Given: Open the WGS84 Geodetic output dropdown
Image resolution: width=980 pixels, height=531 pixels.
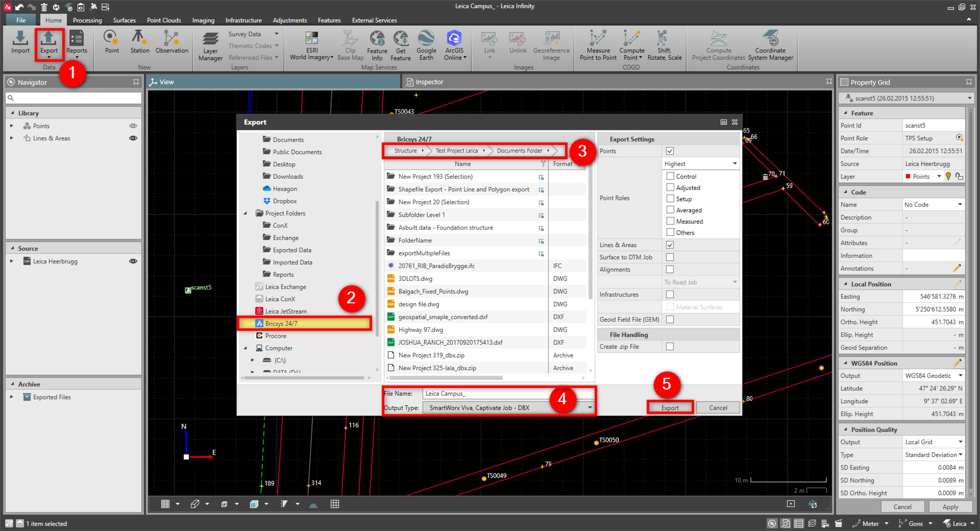Looking at the screenshot, I should pyautogui.click(x=960, y=376).
